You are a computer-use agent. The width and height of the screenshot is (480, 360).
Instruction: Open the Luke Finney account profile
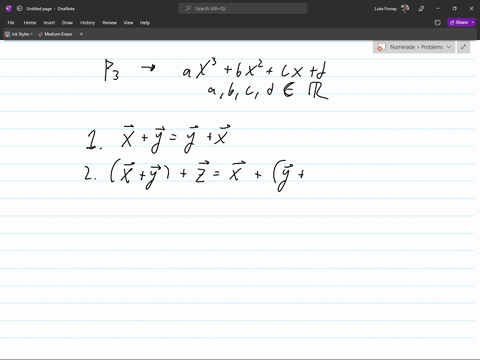point(391,9)
